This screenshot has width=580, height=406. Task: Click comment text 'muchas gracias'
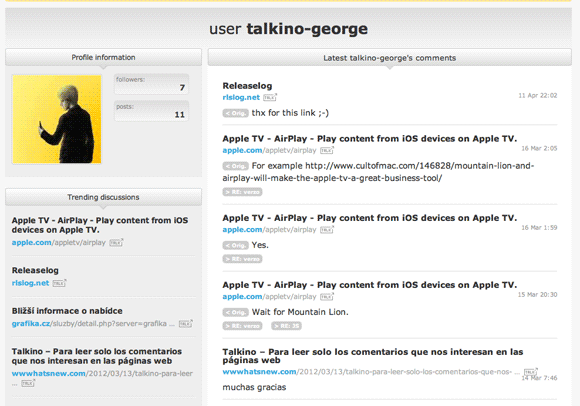(x=254, y=388)
